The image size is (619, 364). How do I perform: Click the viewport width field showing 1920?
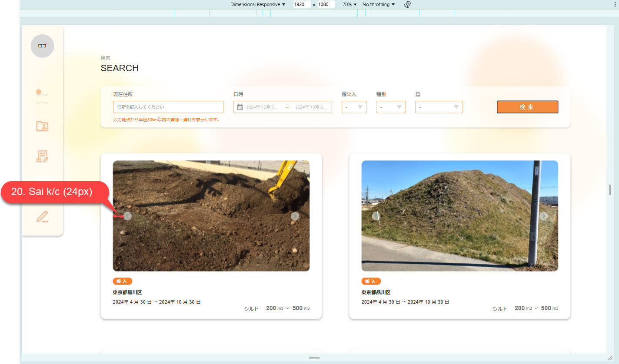(301, 4)
